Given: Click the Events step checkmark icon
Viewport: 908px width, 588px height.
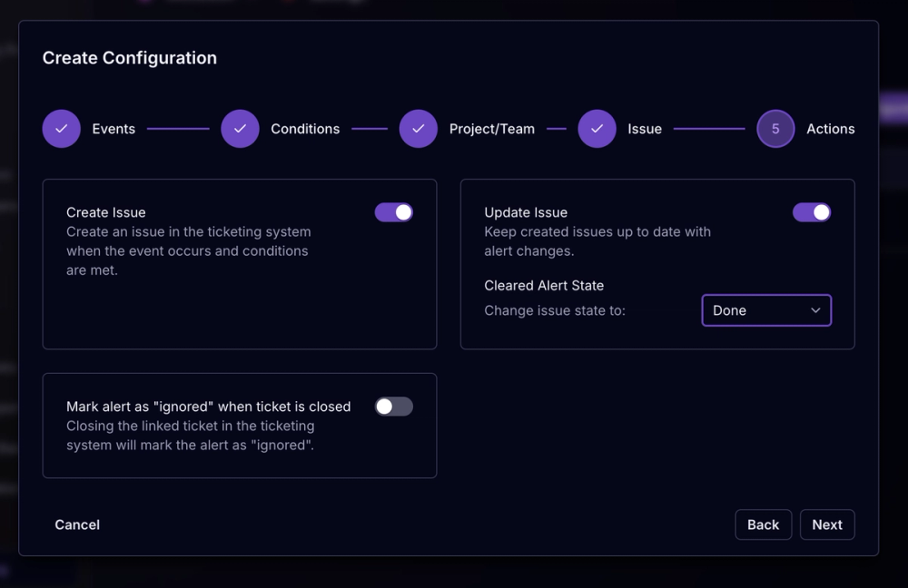Looking at the screenshot, I should click(x=61, y=129).
